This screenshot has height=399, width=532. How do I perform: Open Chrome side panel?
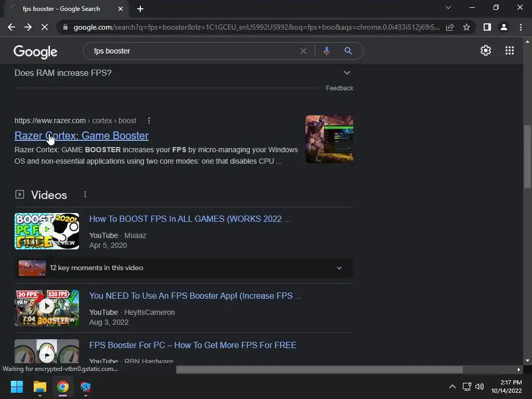click(x=487, y=27)
